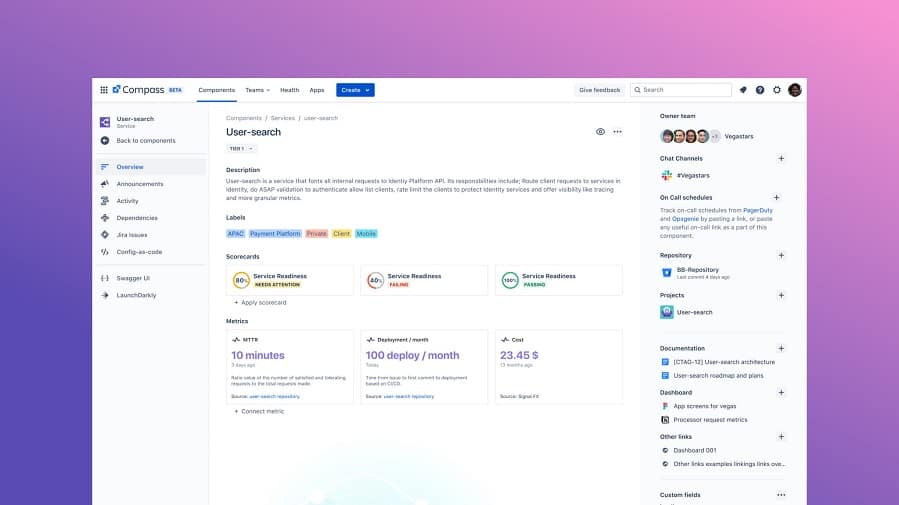Screen dimensions: 899x505
Task: Open the app switcher grid icon
Action: pos(104,90)
